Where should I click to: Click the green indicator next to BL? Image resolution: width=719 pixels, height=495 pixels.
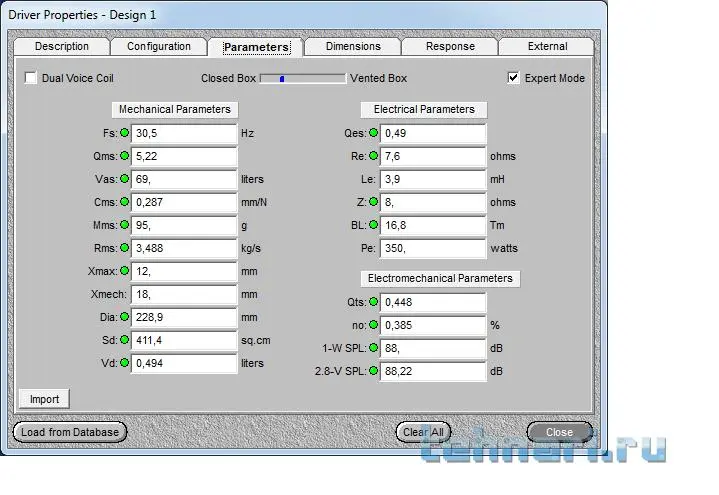point(373,225)
